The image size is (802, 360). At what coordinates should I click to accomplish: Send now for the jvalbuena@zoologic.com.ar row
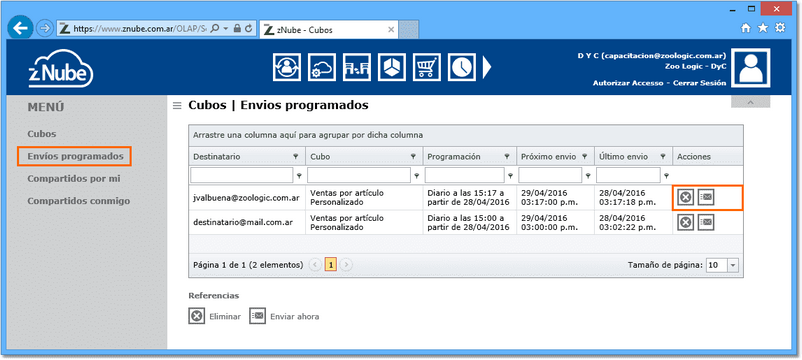(706, 197)
